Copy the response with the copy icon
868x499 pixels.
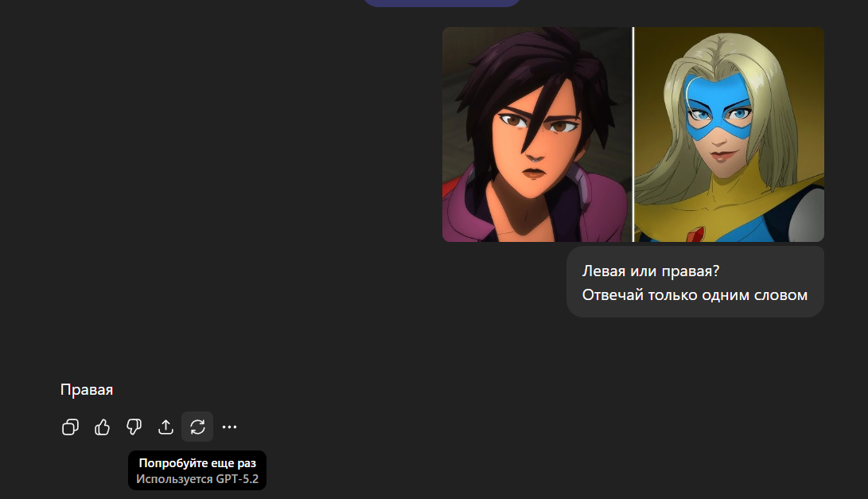[x=70, y=427]
